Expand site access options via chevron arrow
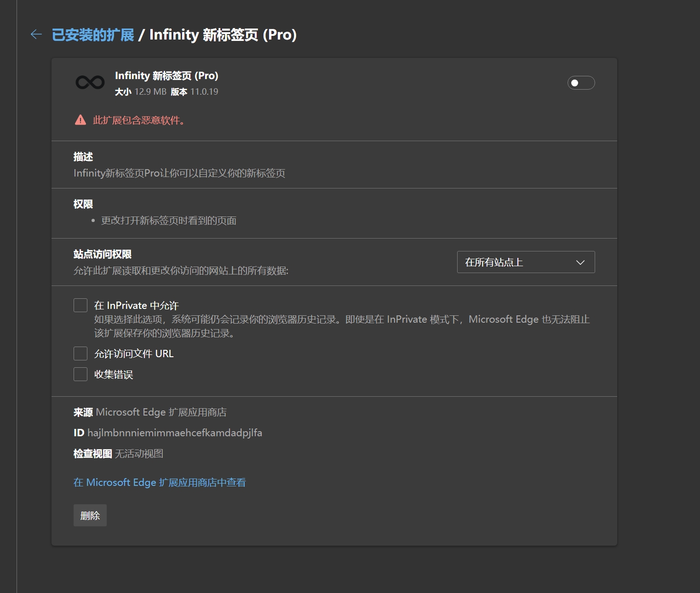The width and height of the screenshot is (700, 593). 580,262
